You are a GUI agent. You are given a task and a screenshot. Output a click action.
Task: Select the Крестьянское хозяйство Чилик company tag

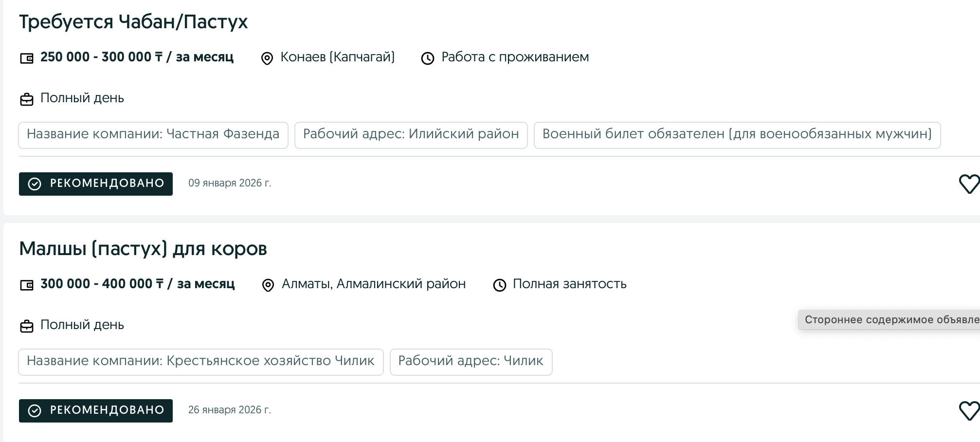(x=200, y=361)
